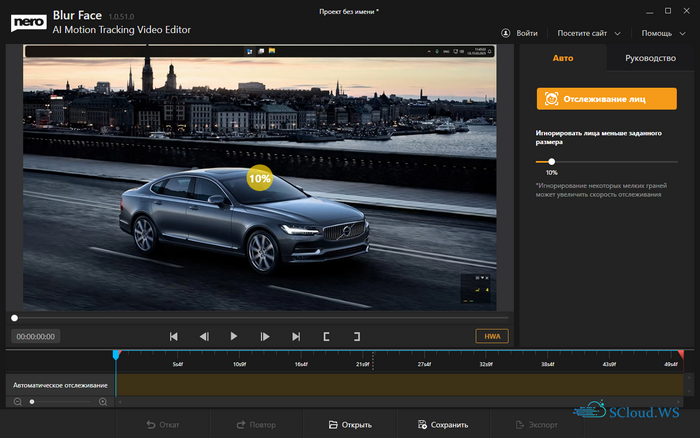Start Отслеживание лиц face tracking
700x438 pixels.
point(606,99)
